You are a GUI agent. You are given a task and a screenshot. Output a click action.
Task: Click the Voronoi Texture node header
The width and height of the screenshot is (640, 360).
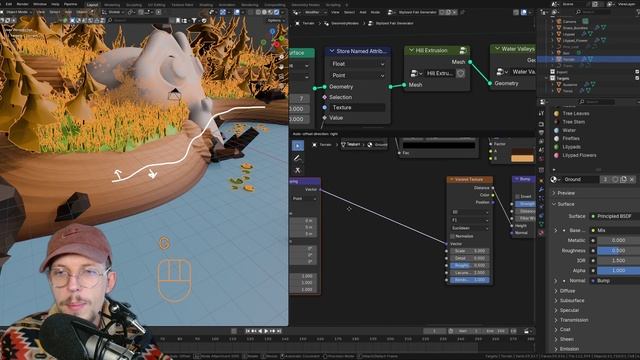tap(470, 180)
